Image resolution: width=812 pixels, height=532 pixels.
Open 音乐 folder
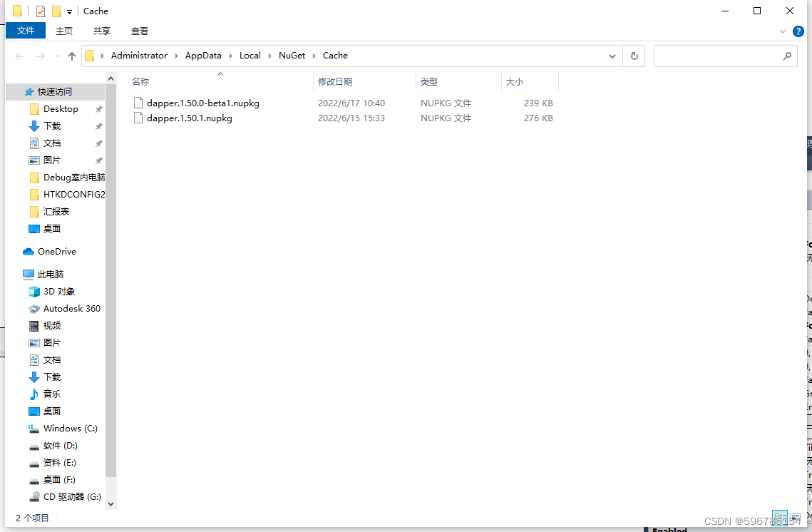[52, 394]
